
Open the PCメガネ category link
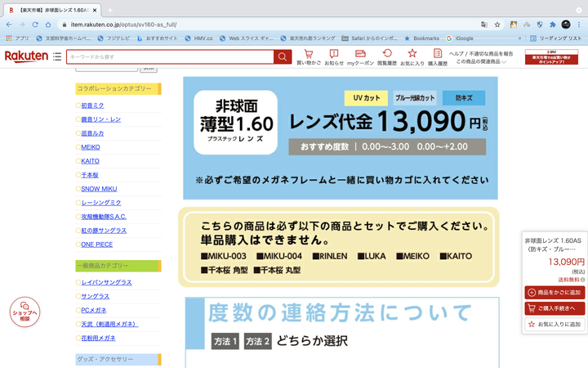(93, 310)
